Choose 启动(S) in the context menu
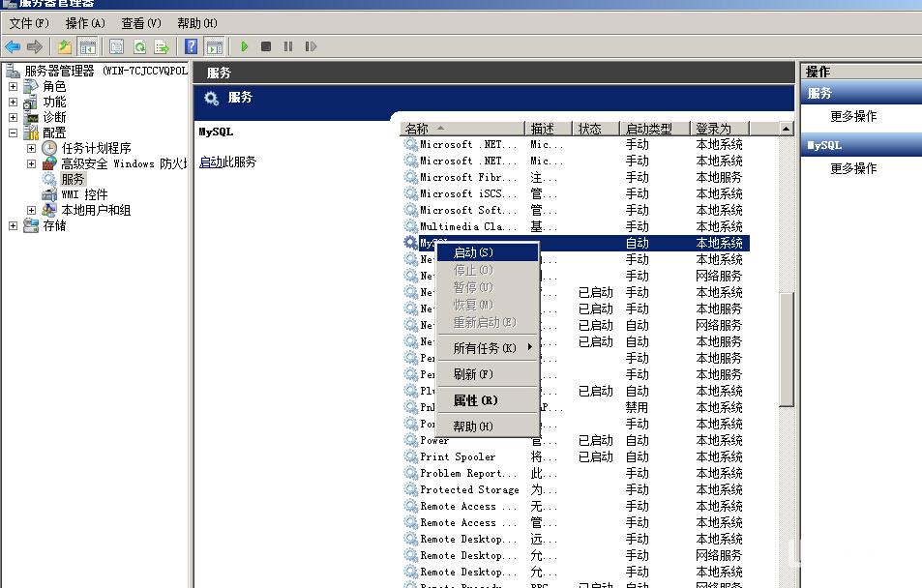The image size is (922, 588). [x=474, y=252]
